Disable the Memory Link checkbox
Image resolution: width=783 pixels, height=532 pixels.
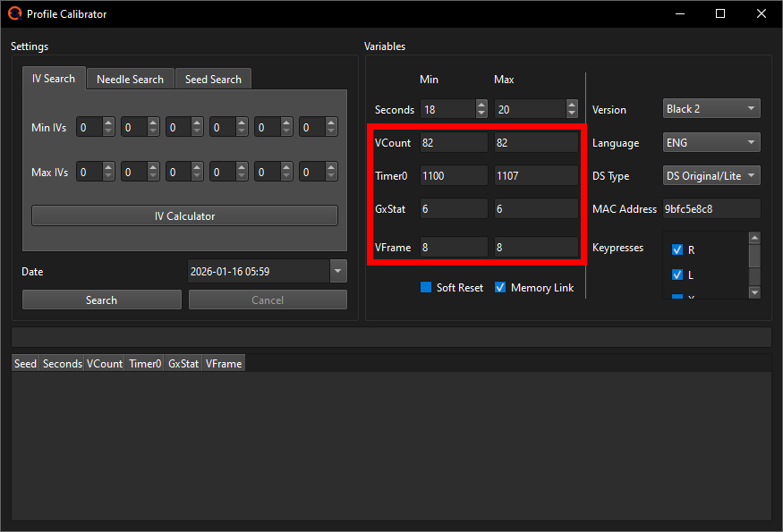tap(499, 287)
